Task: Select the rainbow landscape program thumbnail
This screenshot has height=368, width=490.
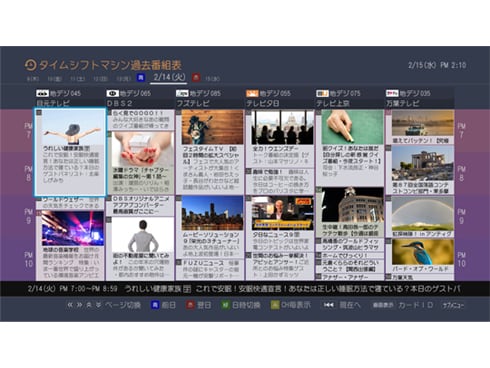Action: [x=423, y=213]
